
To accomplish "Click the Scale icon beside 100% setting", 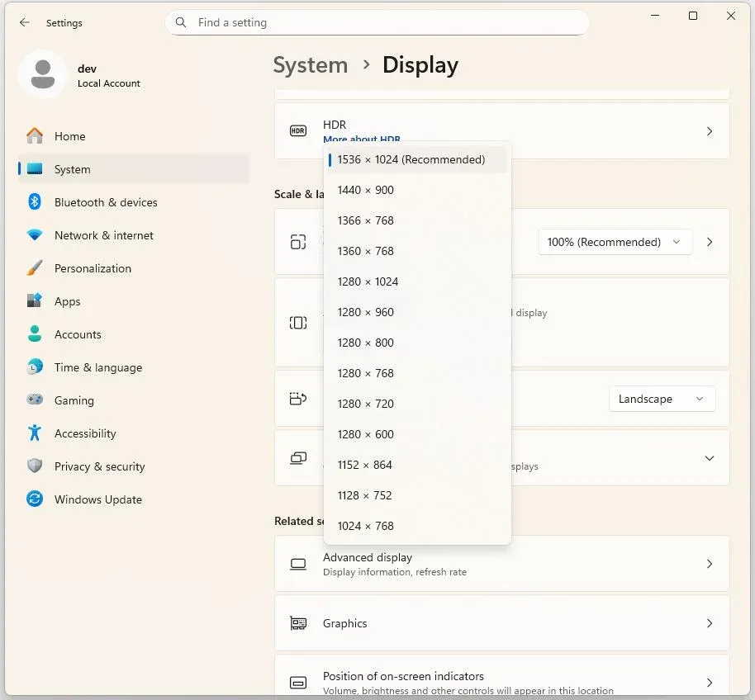I will coord(298,242).
